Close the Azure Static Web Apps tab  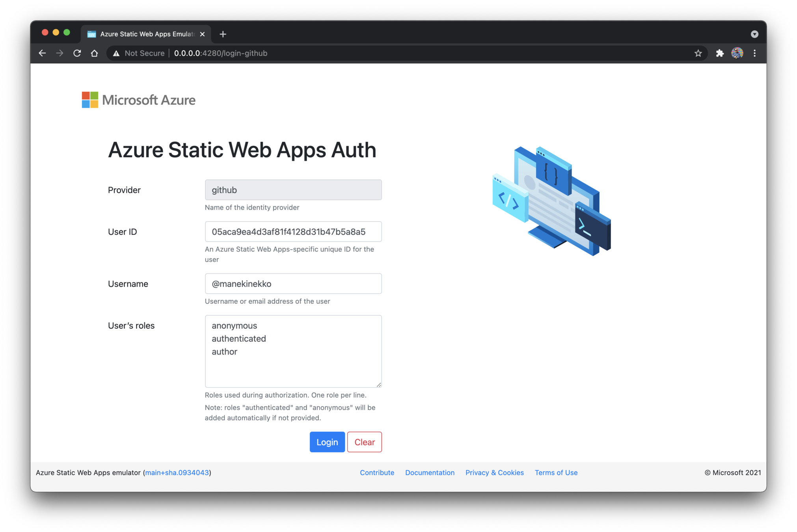point(202,34)
